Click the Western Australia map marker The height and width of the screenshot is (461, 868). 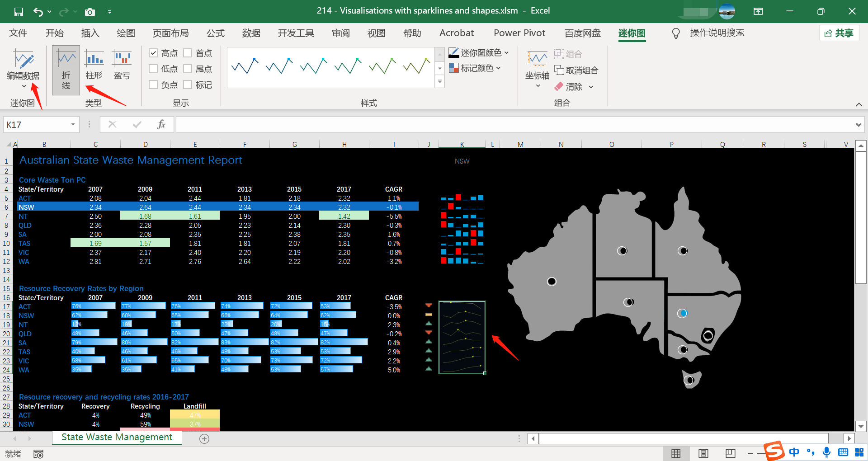552,282
